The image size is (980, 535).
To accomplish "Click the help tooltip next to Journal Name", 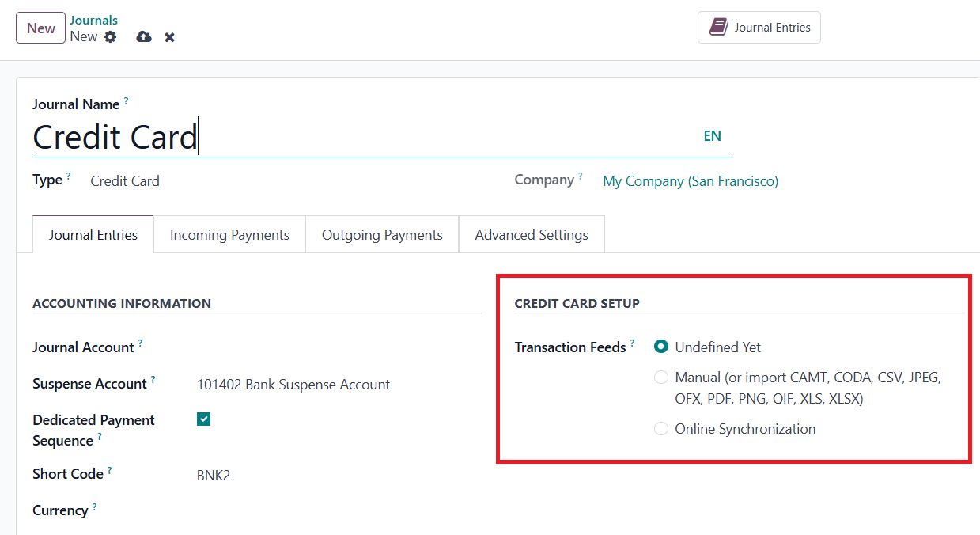I will pyautogui.click(x=126, y=101).
